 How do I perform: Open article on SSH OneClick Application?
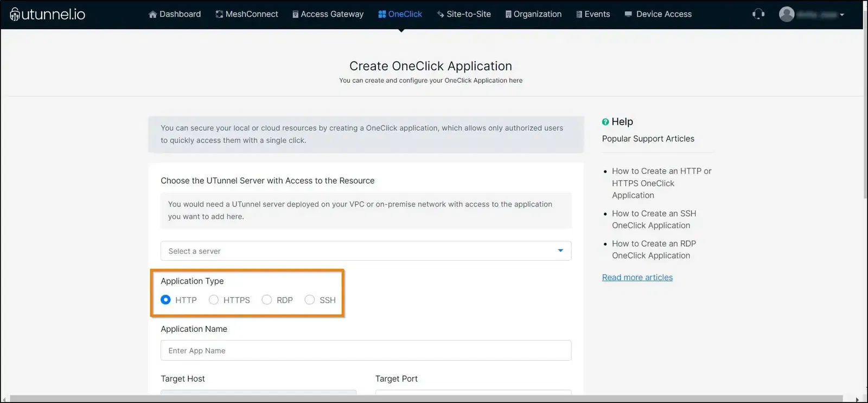(x=654, y=219)
